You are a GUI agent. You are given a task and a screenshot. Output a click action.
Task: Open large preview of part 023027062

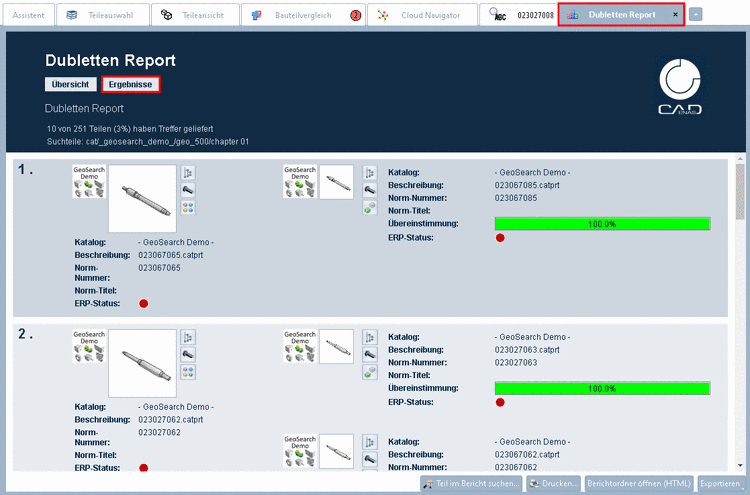pyautogui.click(x=143, y=363)
